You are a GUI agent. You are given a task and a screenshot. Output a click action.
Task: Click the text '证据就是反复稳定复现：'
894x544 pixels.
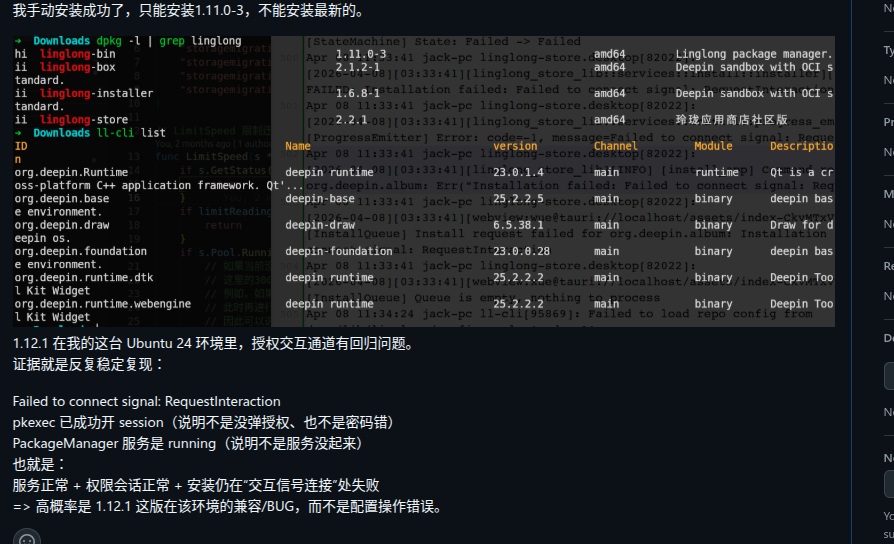(89, 364)
